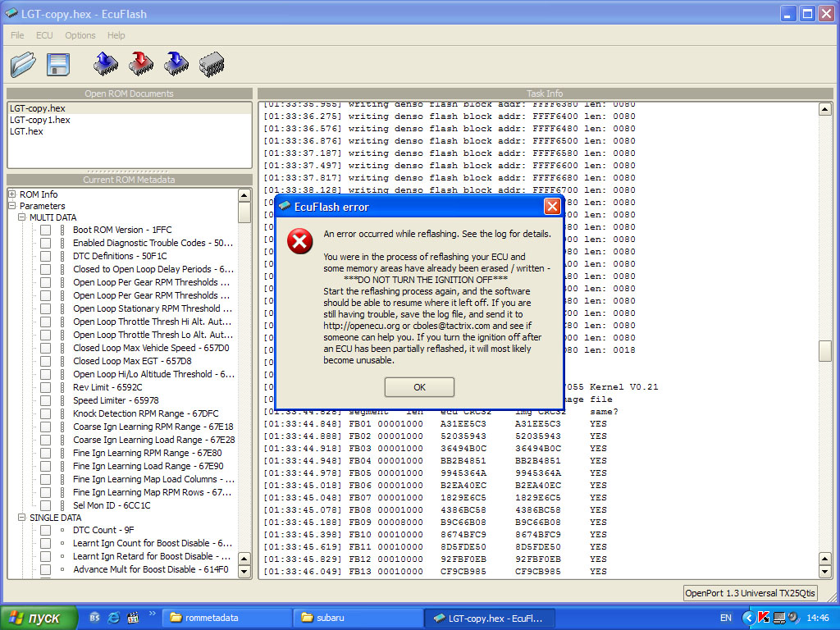Open the Start menu (пуск)
Viewport: 840px width, 630px height.
pyautogui.click(x=39, y=618)
